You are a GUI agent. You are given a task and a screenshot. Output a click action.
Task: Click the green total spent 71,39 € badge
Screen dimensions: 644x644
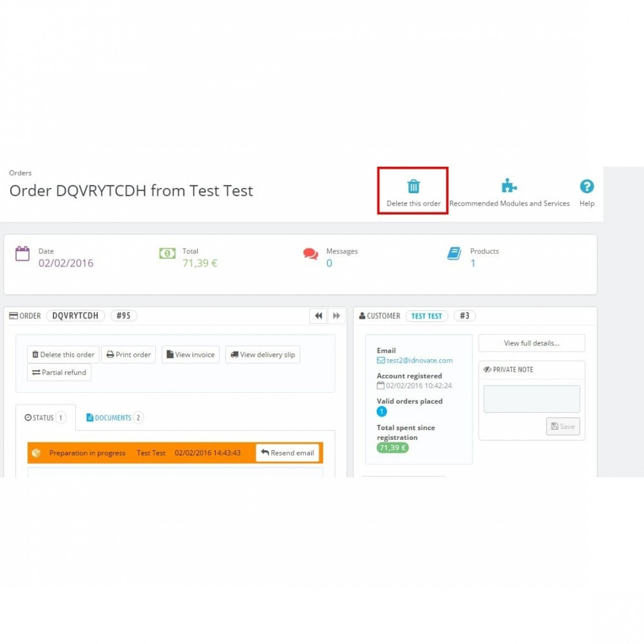point(392,448)
